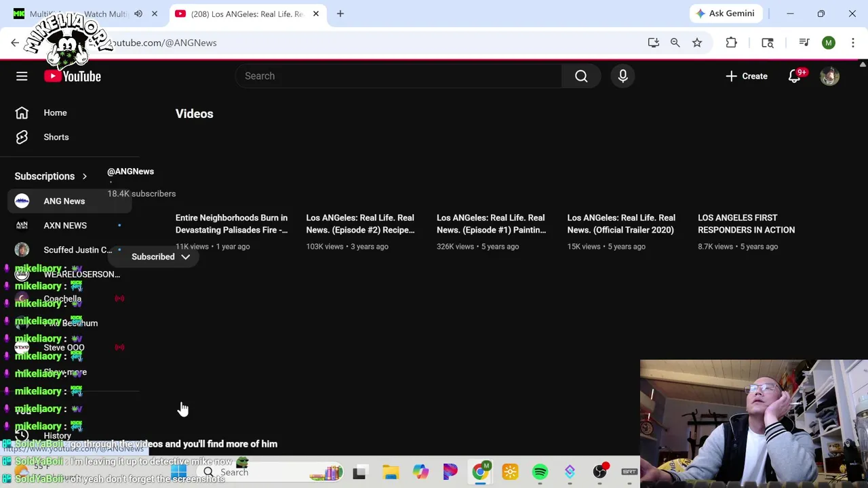
Task: Expand Subscriptions with the chevron arrow
Action: 84,176
